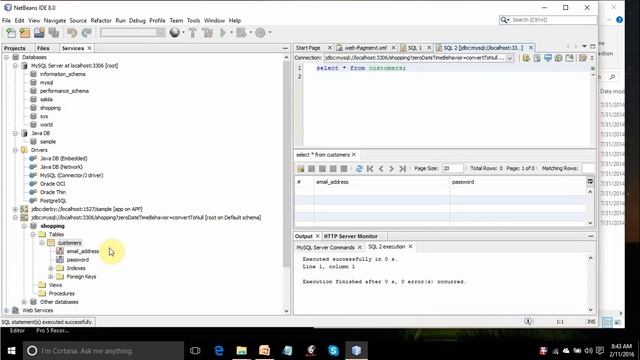Viewport: 640px width, 360px height.
Task: Close the SQL 2 execution output tab
Action: pos(410,247)
